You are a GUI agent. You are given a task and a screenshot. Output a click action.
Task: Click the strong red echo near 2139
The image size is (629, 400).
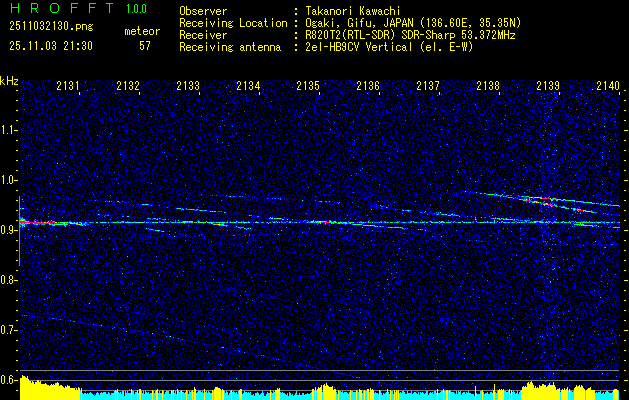point(542,202)
